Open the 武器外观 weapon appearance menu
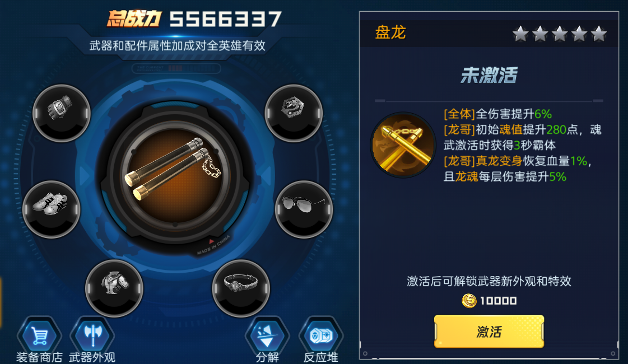Image resolution: width=628 pixels, height=364 pixels. tap(92, 339)
